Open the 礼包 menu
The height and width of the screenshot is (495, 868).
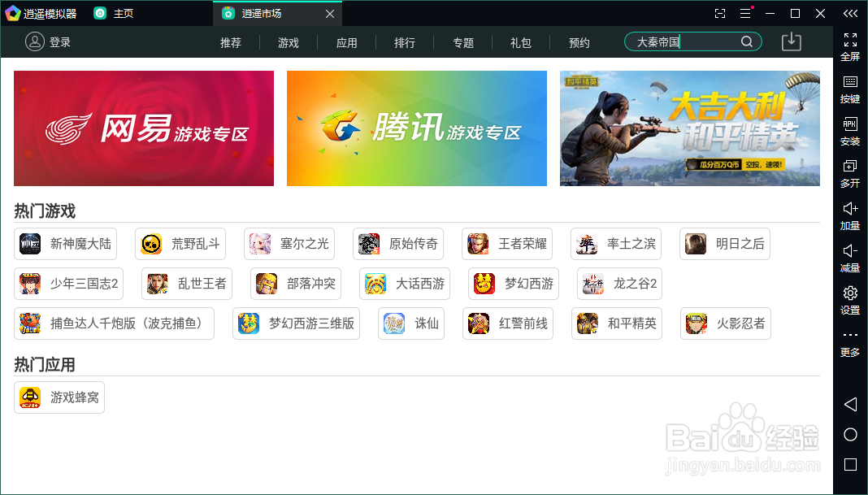tap(521, 42)
